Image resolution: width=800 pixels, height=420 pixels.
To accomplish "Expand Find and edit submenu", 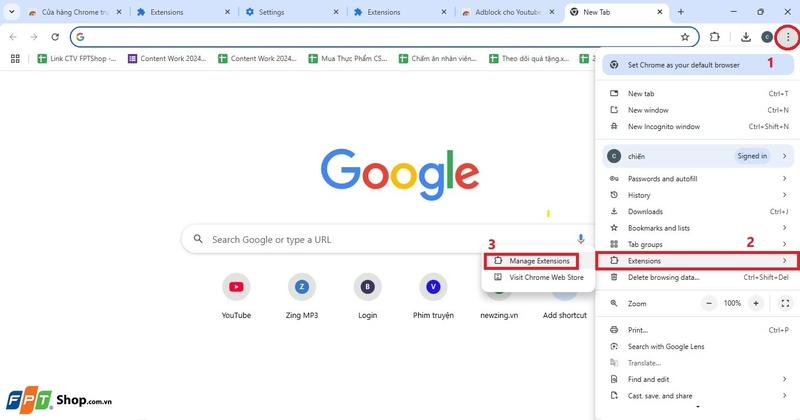I will (x=698, y=379).
